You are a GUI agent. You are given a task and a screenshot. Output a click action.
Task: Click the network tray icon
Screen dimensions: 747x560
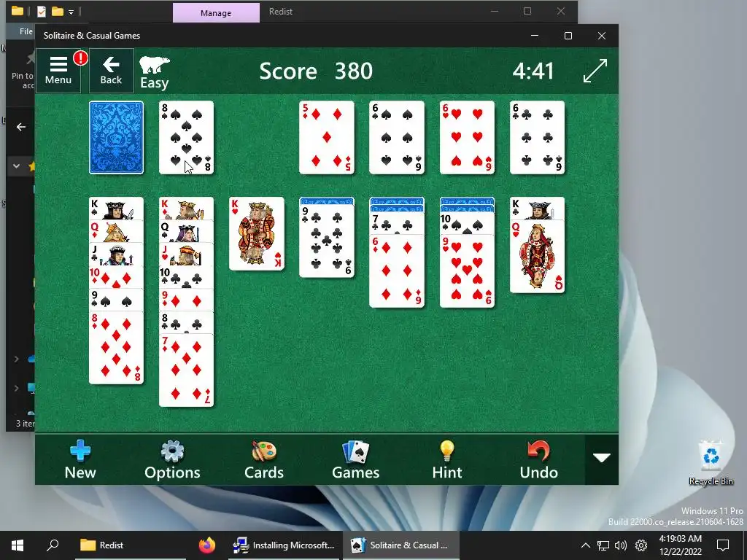(x=603, y=545)
